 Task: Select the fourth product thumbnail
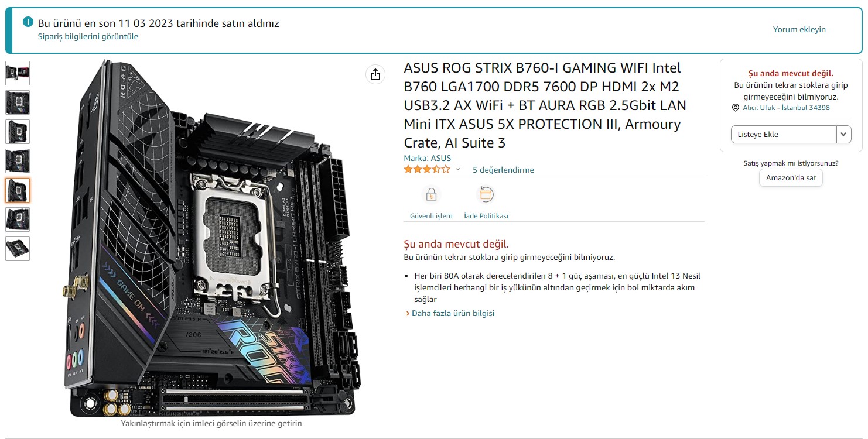click(18, 161)
